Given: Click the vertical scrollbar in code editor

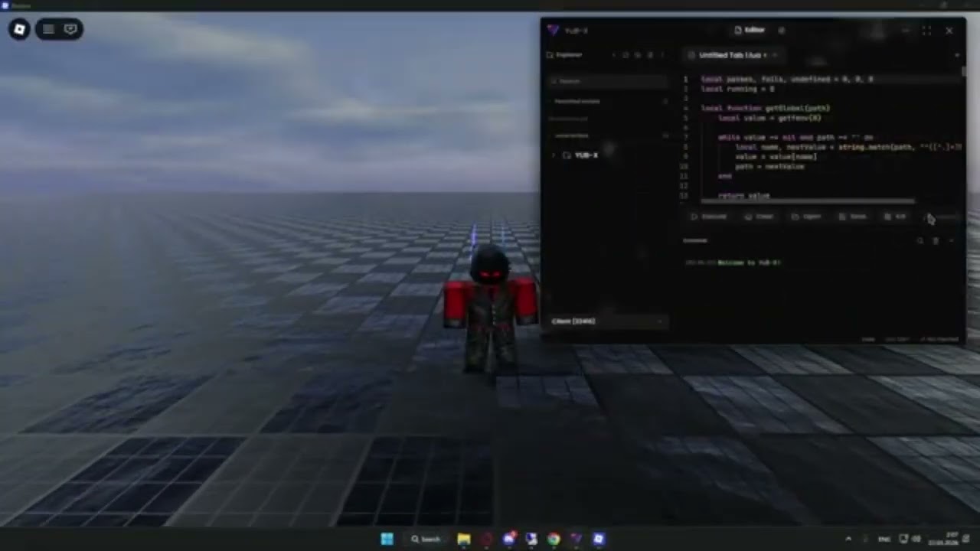Looking at the screenshot, I should click(963, 70).
